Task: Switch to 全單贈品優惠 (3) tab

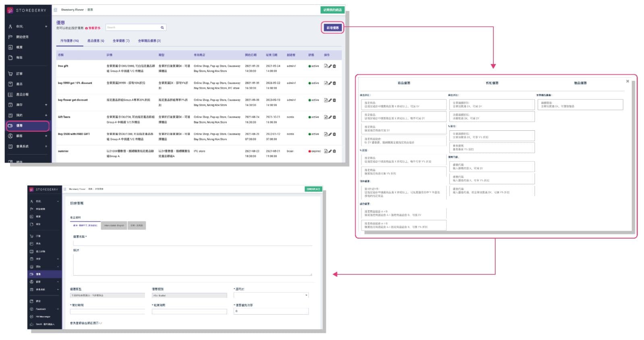Action: (149, 41)
